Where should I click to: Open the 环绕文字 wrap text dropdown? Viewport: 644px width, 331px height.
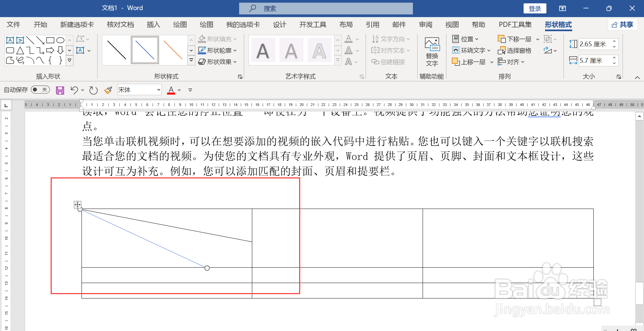[x=471, y=50]
